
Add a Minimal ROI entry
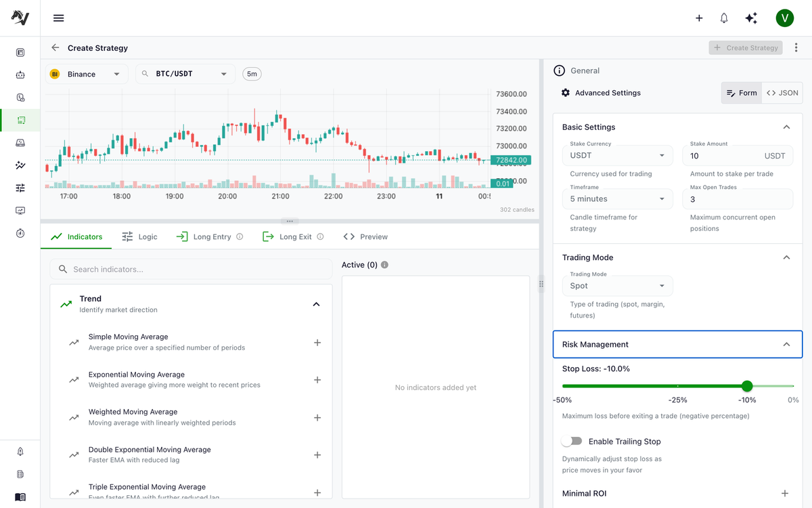click(785, 494)
